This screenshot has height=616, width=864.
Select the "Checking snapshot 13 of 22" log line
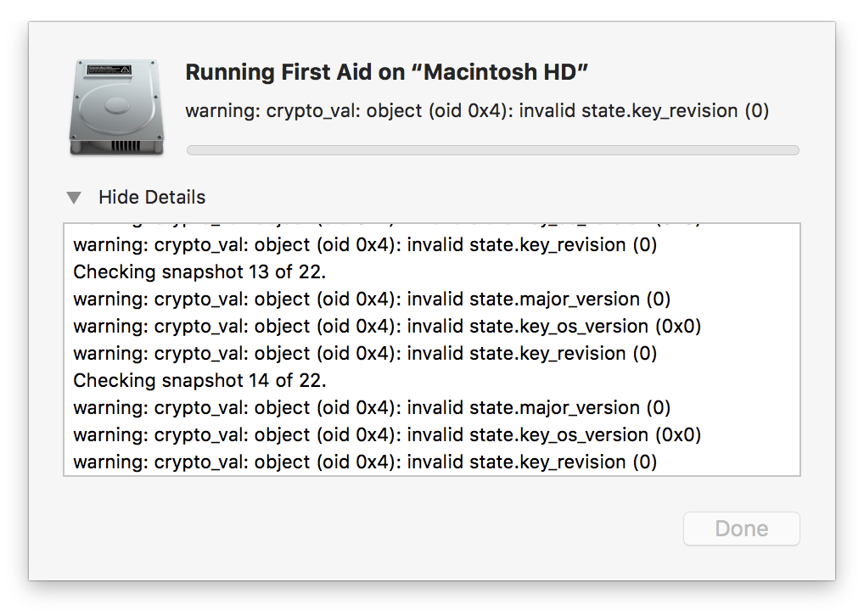point(199,272)
